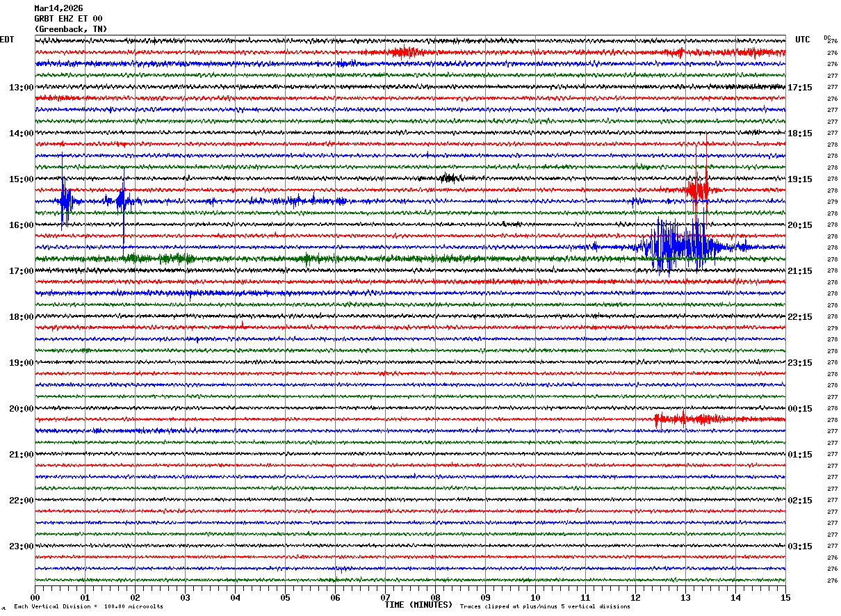The image size is (841, 616).
Task: Click the 11 minute tick label
Action: pyautogui.click(x=585, y=597)
